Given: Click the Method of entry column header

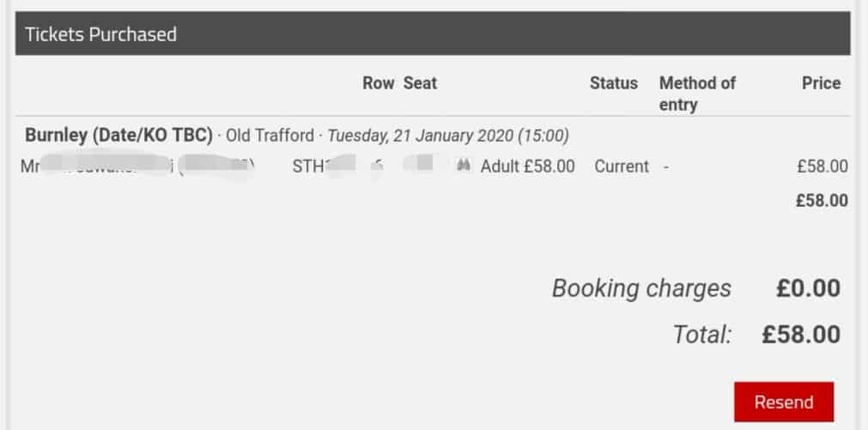Looking at the screenshot, I should click(x=697, y=94).
